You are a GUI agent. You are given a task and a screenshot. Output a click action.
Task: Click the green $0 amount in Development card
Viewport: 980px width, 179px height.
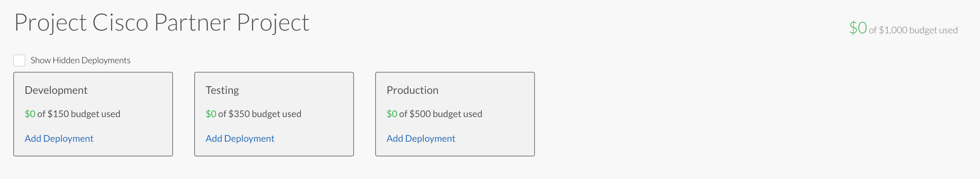(x=30, y=114)
